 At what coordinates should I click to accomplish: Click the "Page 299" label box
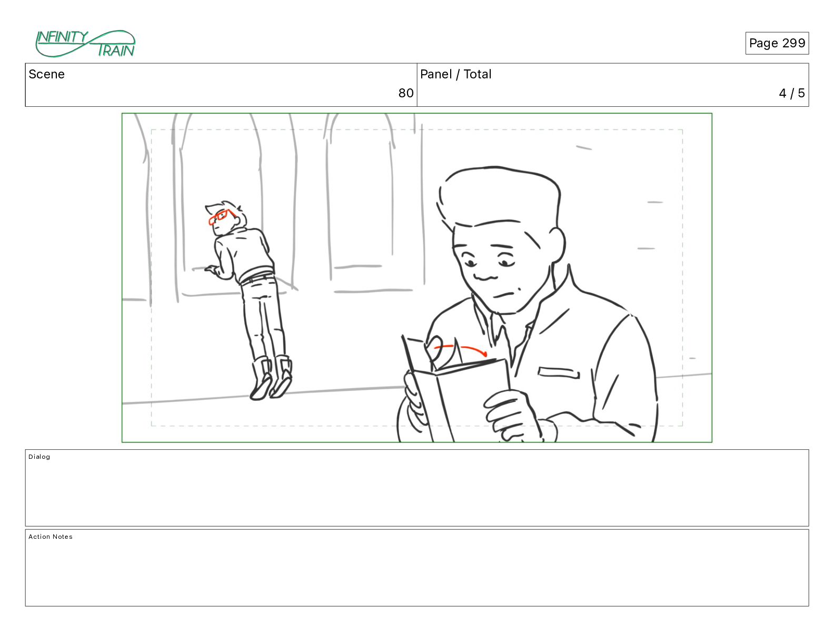coord(777,43)
